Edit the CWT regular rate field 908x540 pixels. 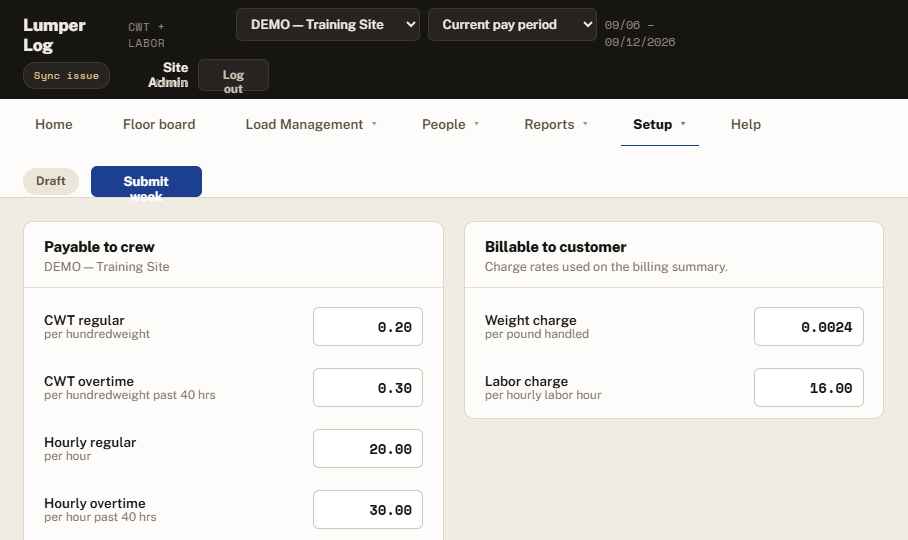[x=368, y=326]
